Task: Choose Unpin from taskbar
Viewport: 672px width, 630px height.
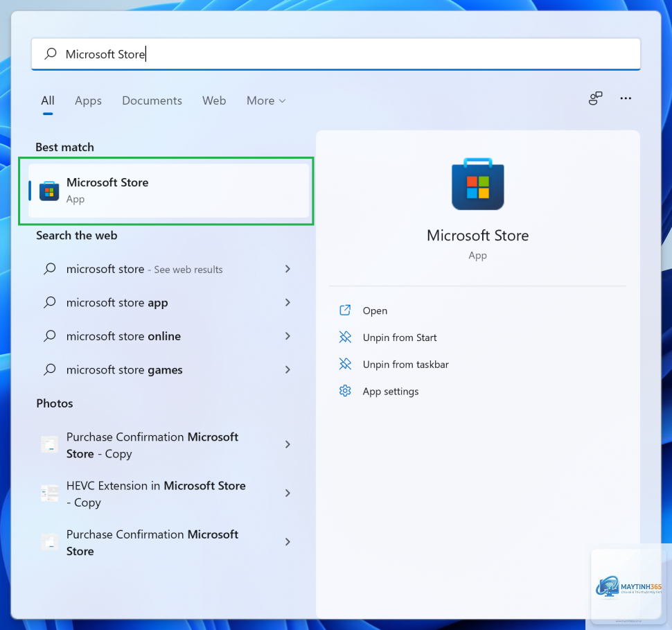Action: point(405,365)
